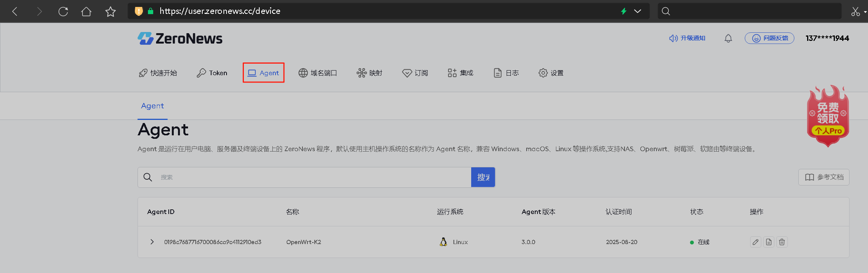Click the ZeroNews logo
This screenshot has width=868, height=273.
[x=180, y=39]
